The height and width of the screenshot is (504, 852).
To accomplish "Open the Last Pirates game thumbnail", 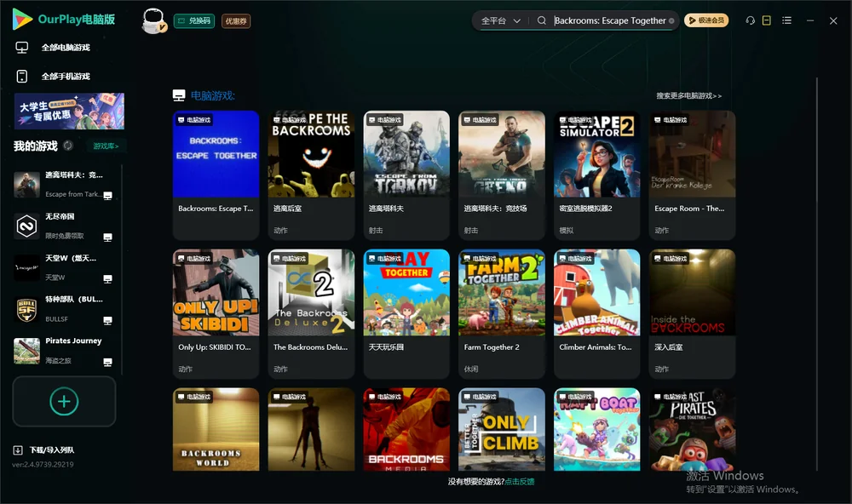I will [x=692, y=429].
